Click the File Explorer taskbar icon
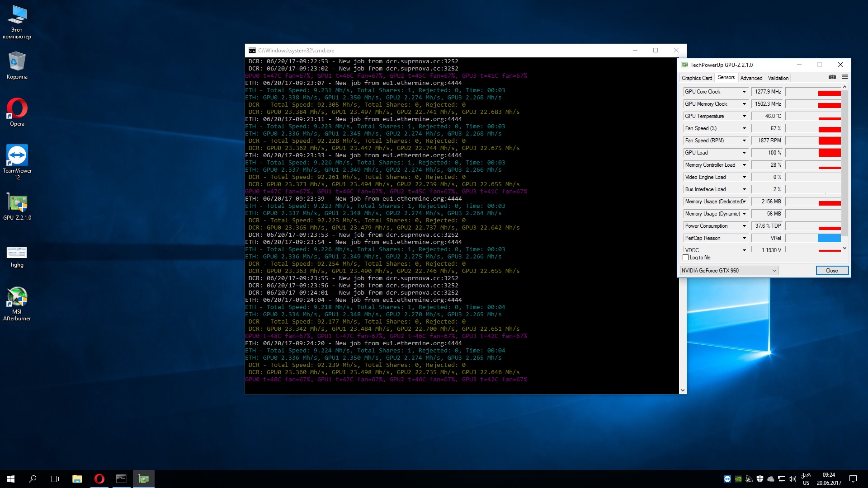 (77, 479)
